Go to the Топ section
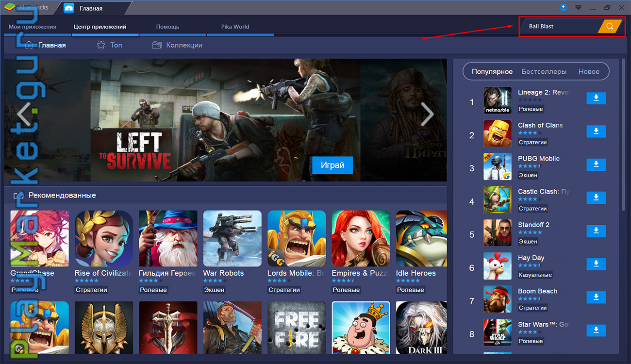 (110, 45)
